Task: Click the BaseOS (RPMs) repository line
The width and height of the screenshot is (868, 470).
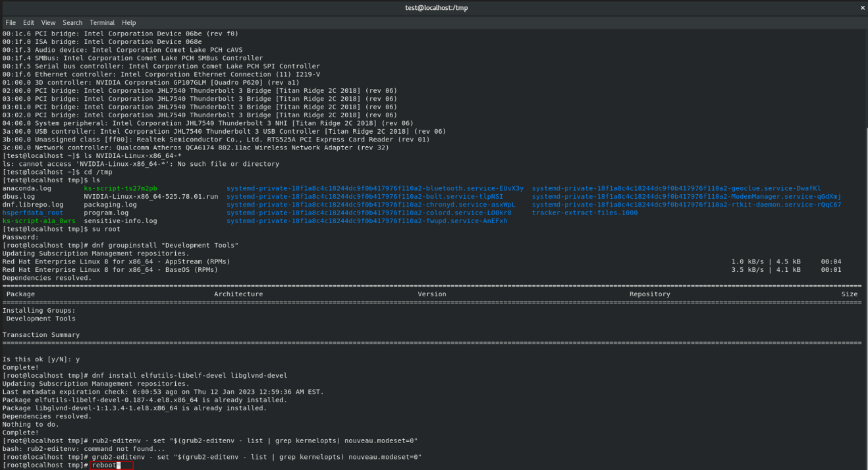Action: coord(110,269)
